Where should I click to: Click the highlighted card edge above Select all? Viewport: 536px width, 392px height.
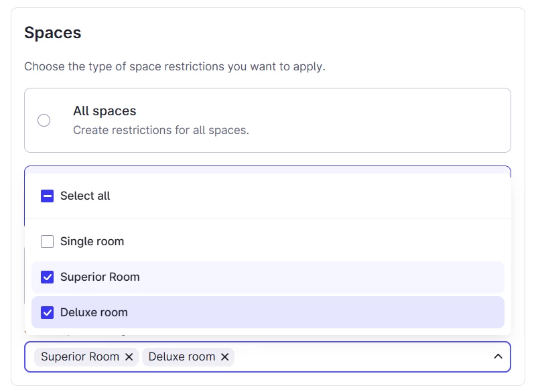pyautogui.click(x=268, y=169)
